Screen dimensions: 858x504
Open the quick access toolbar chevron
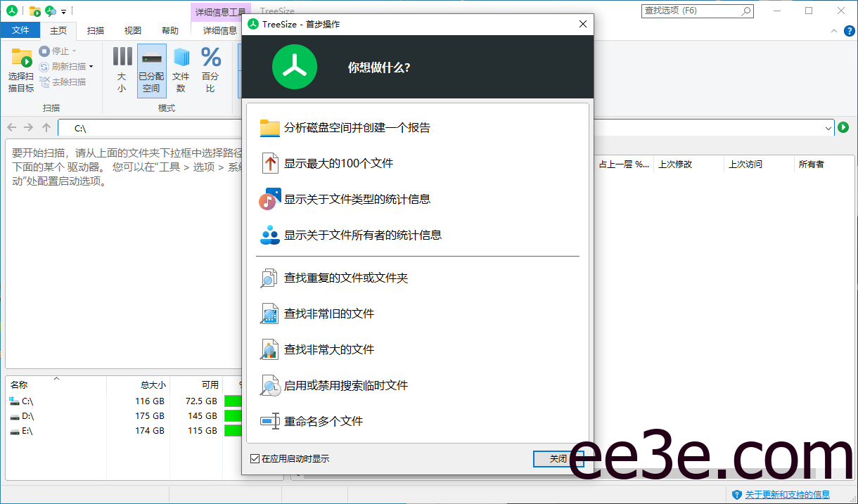point(63,11)
